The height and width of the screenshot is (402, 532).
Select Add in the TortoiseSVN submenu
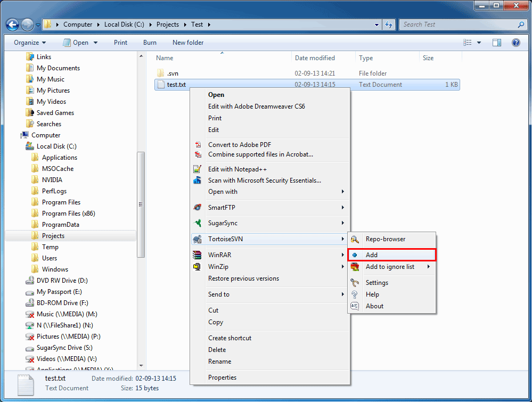pyautogui.click(x=391, y=255)
